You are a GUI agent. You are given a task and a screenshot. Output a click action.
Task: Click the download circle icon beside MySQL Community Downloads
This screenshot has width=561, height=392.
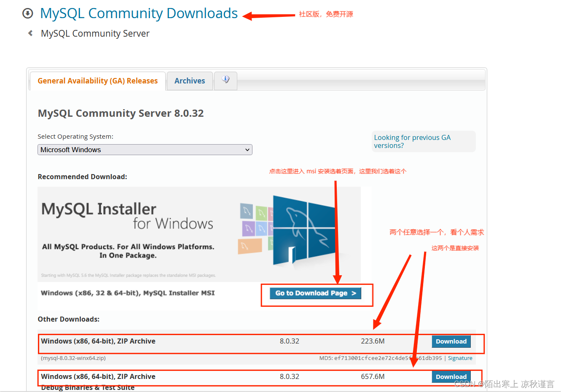coord(28,13)
